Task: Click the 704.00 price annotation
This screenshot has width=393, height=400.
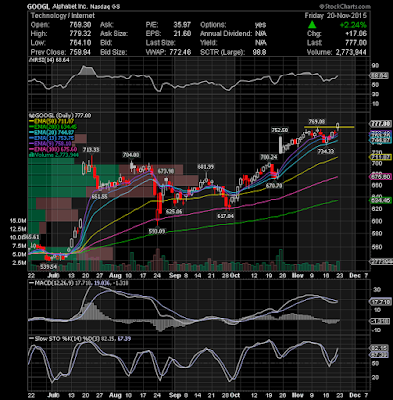Action: 131,155
